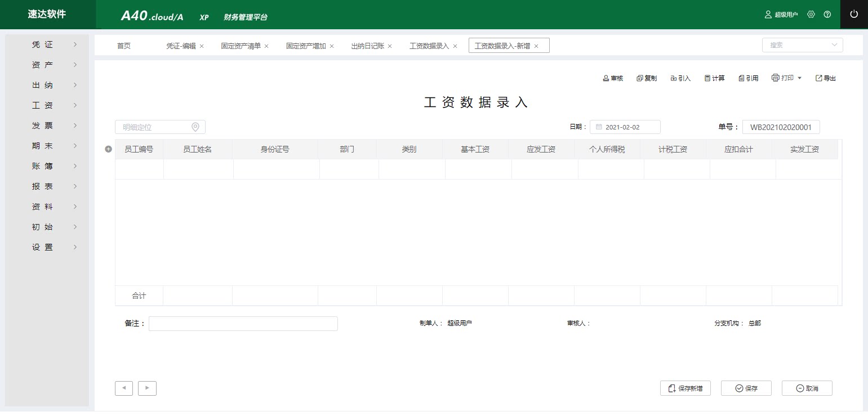Open the 打印 dropdown arrow
The image size is (868, 416).
[799, 78]
